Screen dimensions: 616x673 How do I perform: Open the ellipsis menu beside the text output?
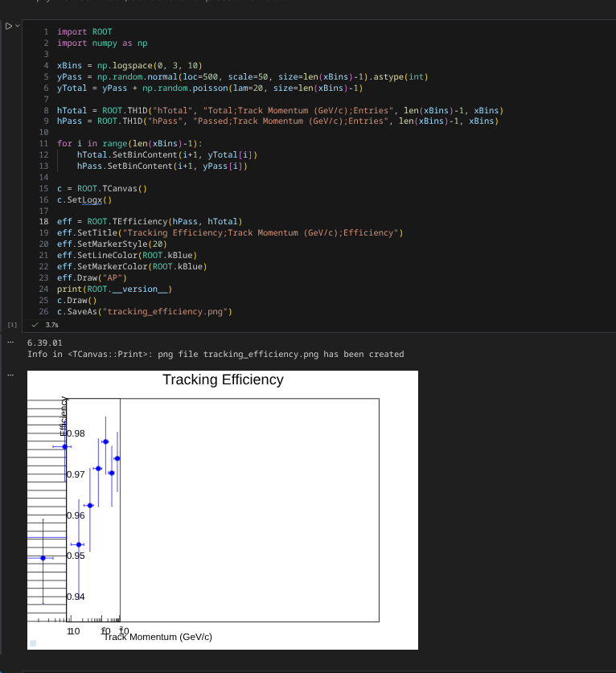(10, 343)
